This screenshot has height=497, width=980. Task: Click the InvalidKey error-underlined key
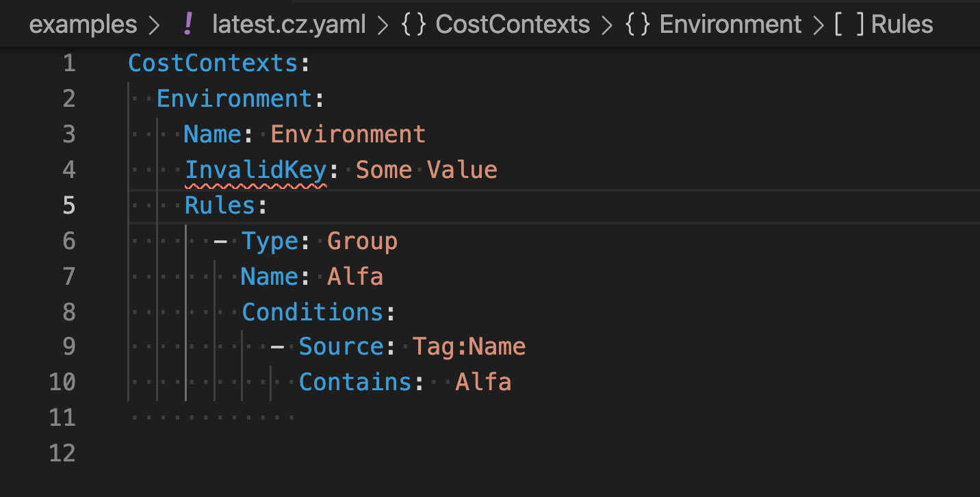[x=255, y=170]
